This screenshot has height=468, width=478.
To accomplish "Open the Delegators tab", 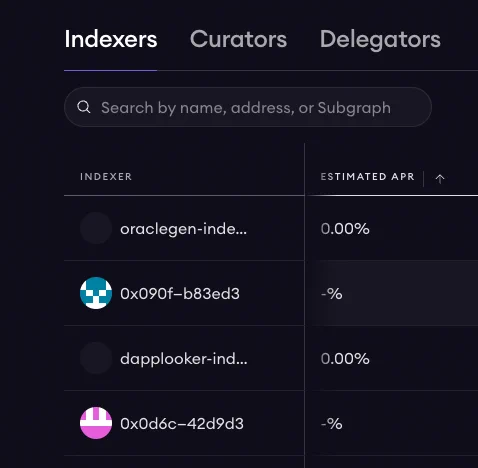I will (380, 40).
